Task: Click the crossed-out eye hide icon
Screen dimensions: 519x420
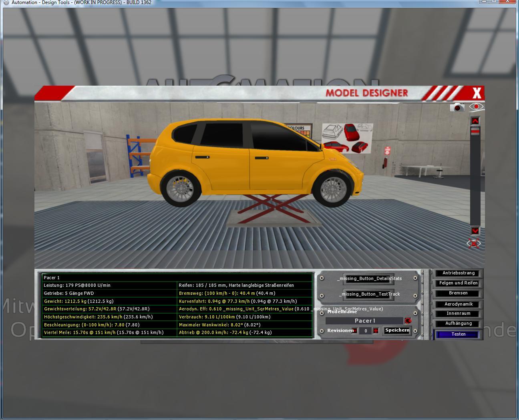Action: pyautogui.click(x=474, y=243)
